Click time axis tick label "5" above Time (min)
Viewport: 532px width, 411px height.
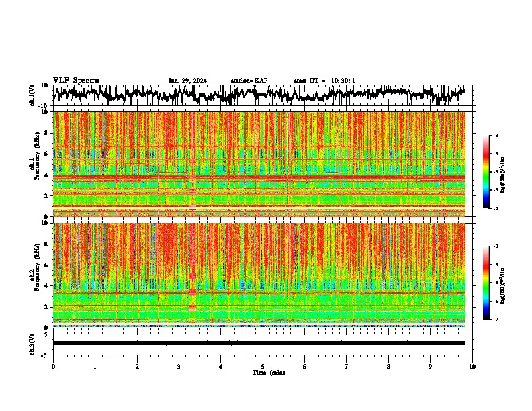[263, 367]
